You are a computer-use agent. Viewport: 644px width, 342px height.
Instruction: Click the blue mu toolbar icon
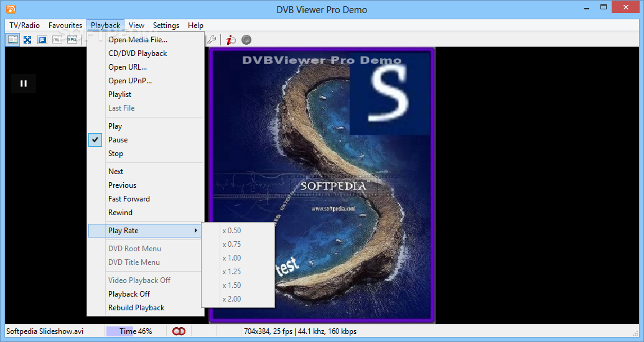point(42,40)
